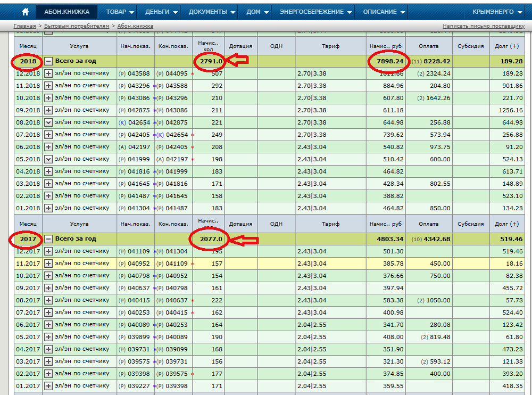The image size is (532, 395).
Task: Click the debt value 1256.16
Action: (511, 110)
